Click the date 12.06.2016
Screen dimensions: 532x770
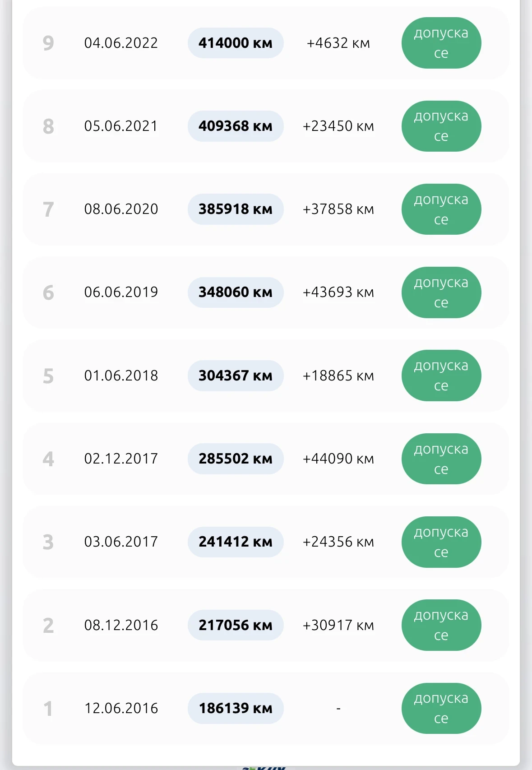click(121, 708)
